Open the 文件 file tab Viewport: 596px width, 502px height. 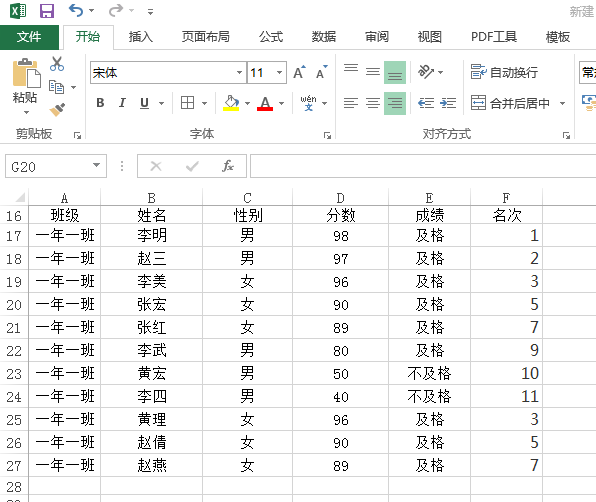coord(29,37)
